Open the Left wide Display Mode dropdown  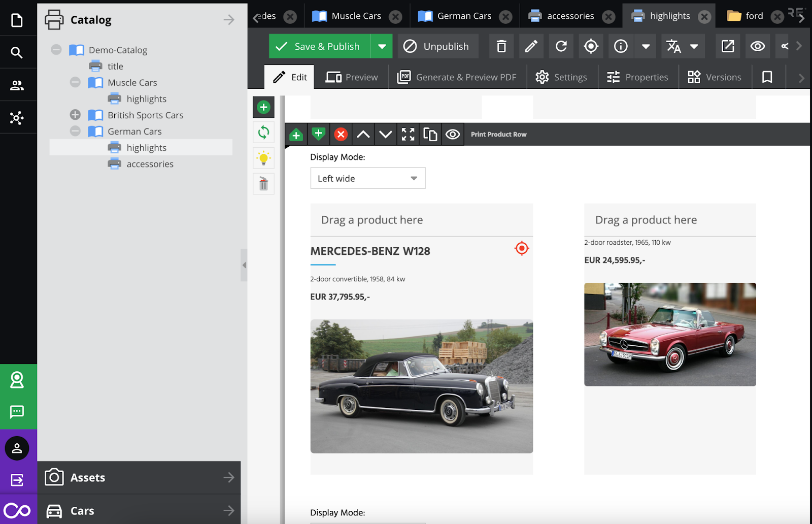(x=367, y=178)
